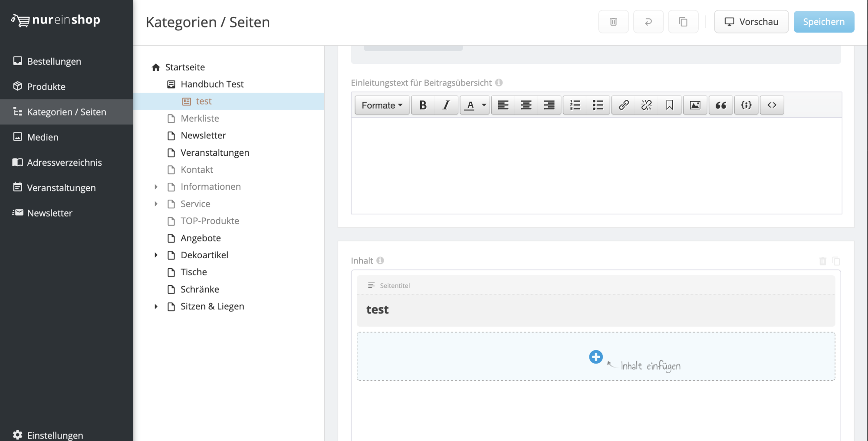Remove link using the unlink icon

click(x=646, y=105)
